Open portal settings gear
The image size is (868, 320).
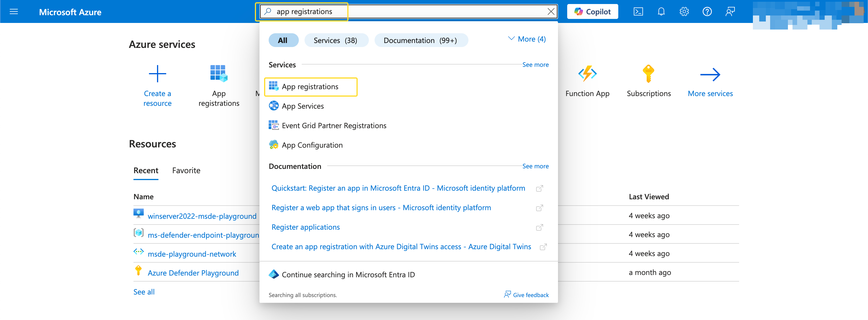coord(684,12)
